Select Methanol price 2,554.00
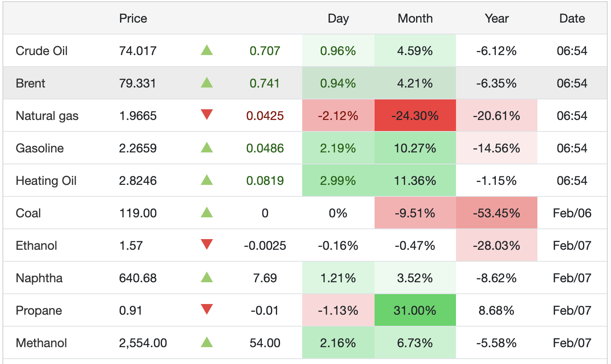The image size is (611, 364). (x=143, y=343)
